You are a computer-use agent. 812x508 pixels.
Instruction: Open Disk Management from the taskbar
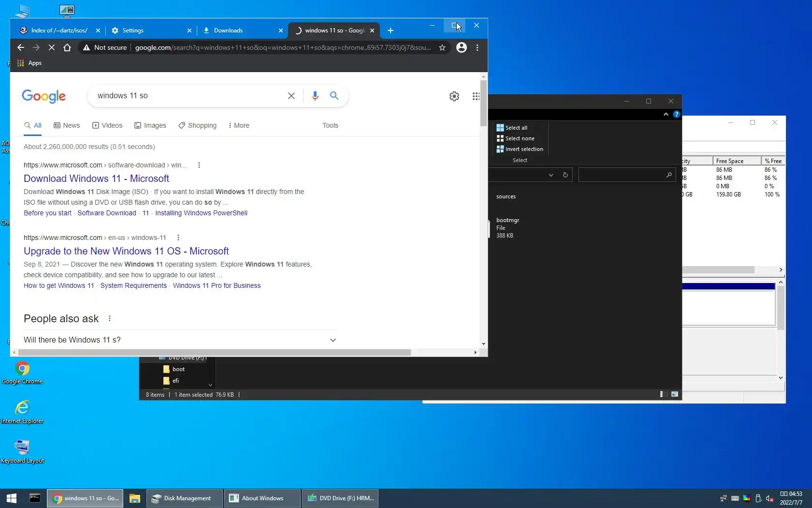pos(184,498)
